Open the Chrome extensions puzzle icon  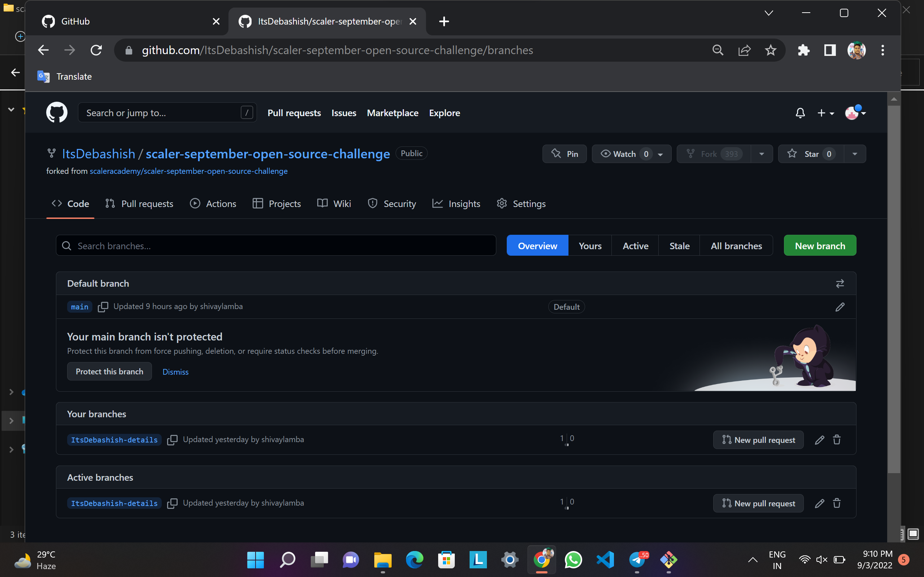803,50
